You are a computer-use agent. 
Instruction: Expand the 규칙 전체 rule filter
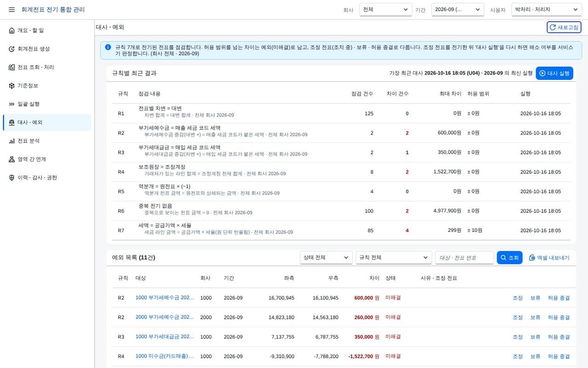[394, 258]
